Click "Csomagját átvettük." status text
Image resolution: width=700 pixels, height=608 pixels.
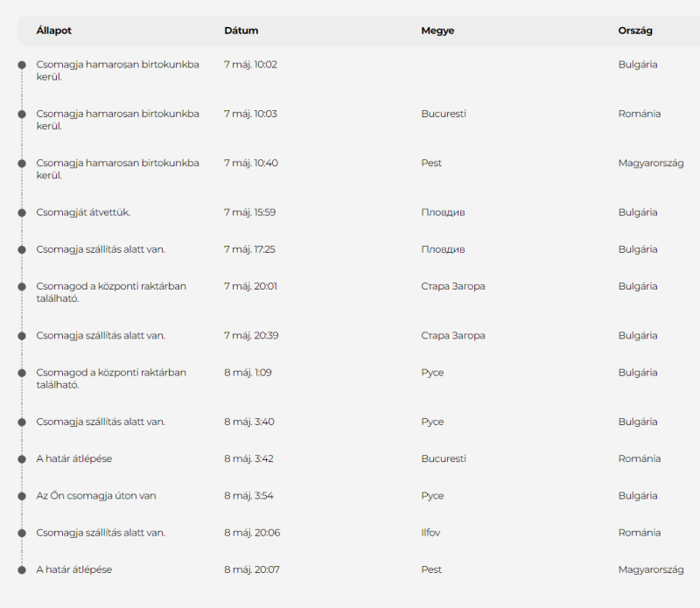83,213
